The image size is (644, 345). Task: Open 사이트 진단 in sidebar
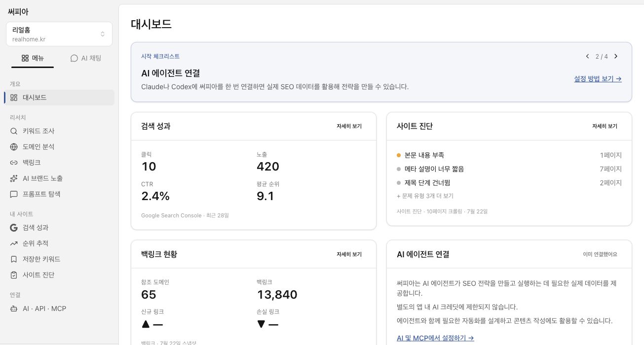59,275
